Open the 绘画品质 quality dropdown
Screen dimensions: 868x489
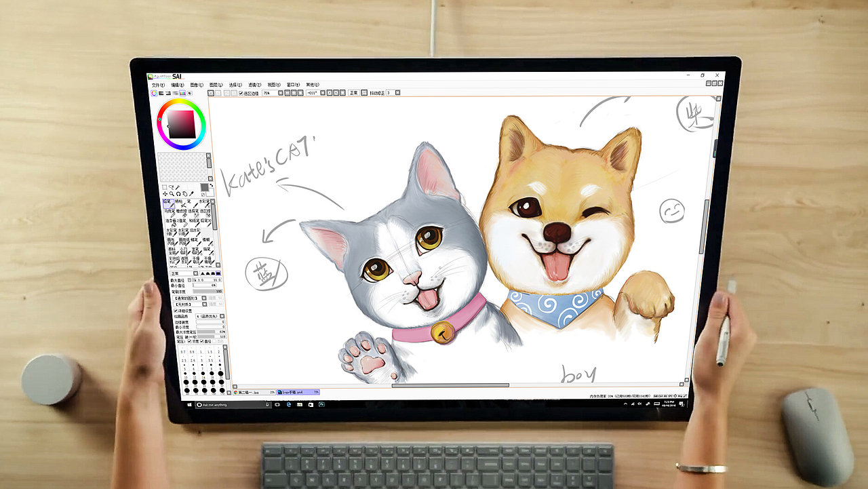(x=210, y=315)
